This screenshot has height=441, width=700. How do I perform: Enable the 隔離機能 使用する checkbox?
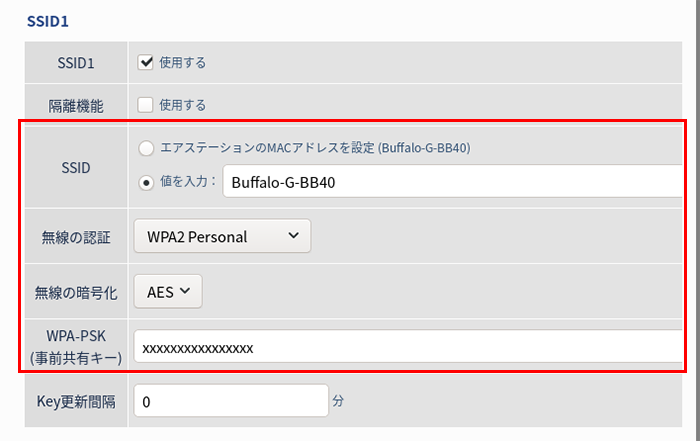[145, 105]
